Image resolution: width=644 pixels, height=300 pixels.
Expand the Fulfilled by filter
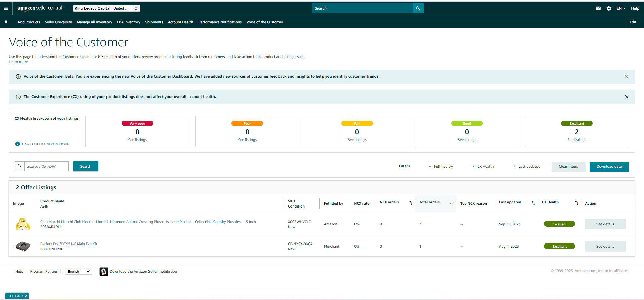[440, 166]
